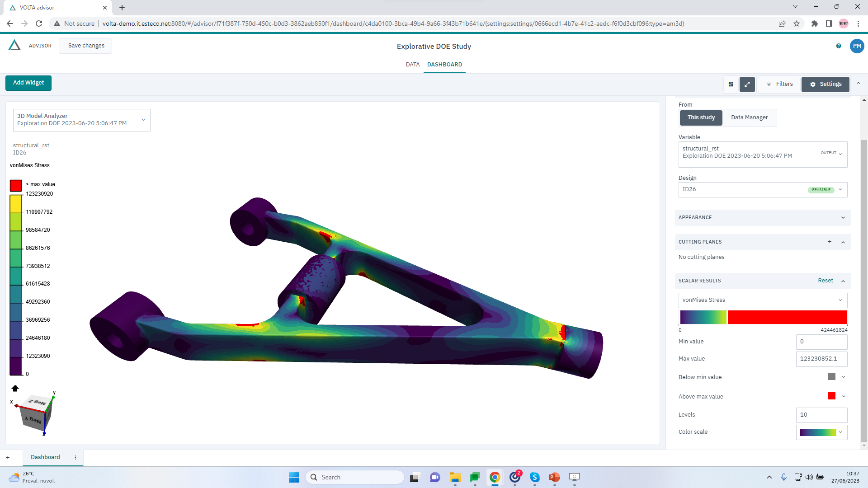Screen dimensions: 868x488
Task: Select This study source option
Action: [x=701, y=117]
